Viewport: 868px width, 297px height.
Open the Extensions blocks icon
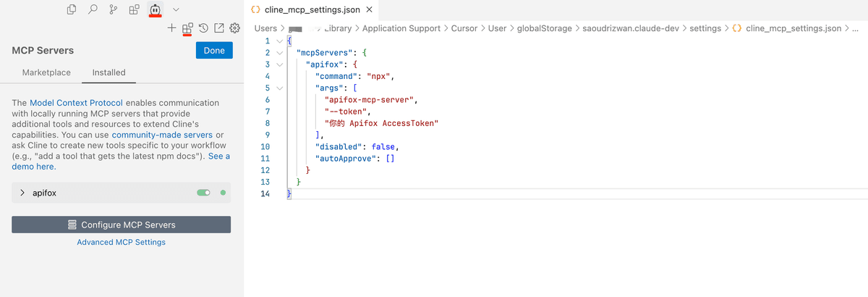[x=135, y=9]
